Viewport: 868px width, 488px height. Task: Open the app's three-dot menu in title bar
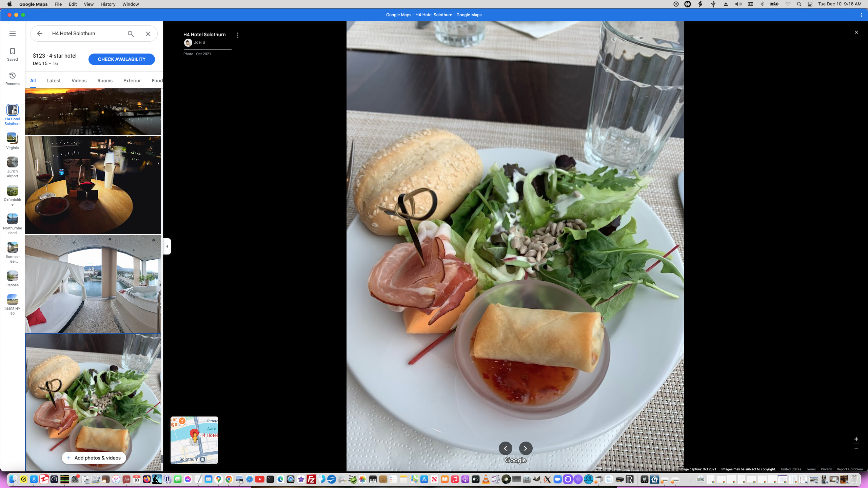(862, 15)
